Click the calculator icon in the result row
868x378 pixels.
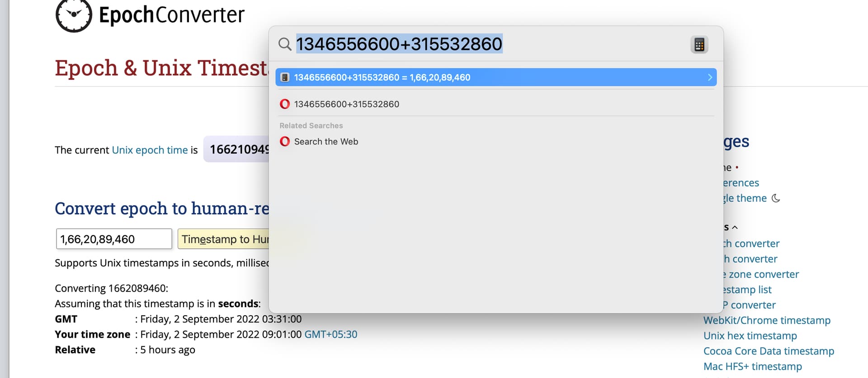pos(285,77)
